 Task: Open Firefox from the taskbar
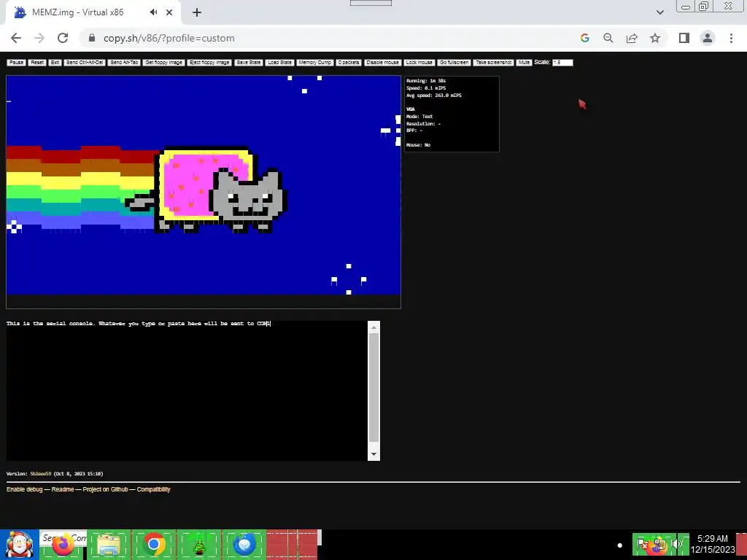(63, 545)
